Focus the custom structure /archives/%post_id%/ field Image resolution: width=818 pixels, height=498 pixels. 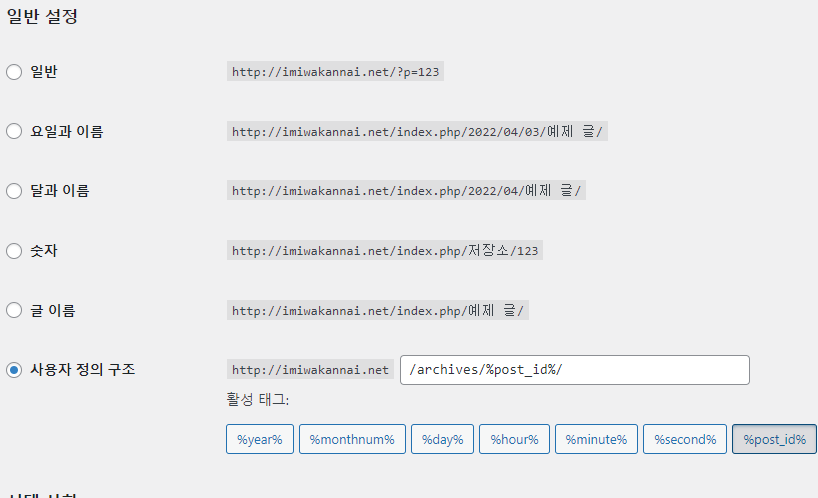pos(574,370)
